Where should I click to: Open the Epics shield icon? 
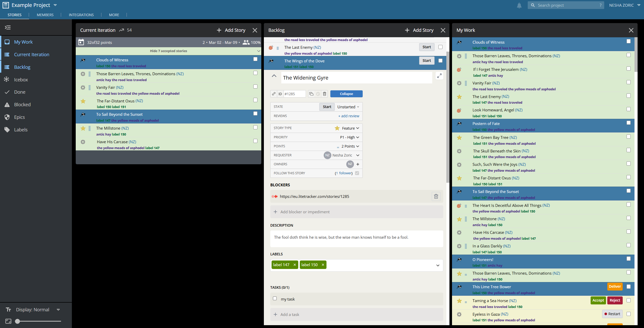pos(7,117)
